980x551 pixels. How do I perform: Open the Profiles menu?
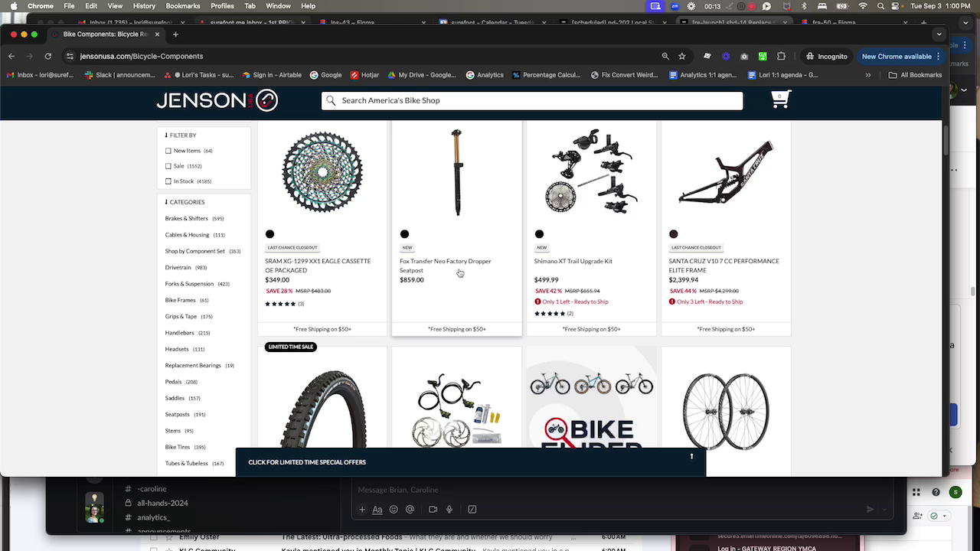[x=223, y=6]
